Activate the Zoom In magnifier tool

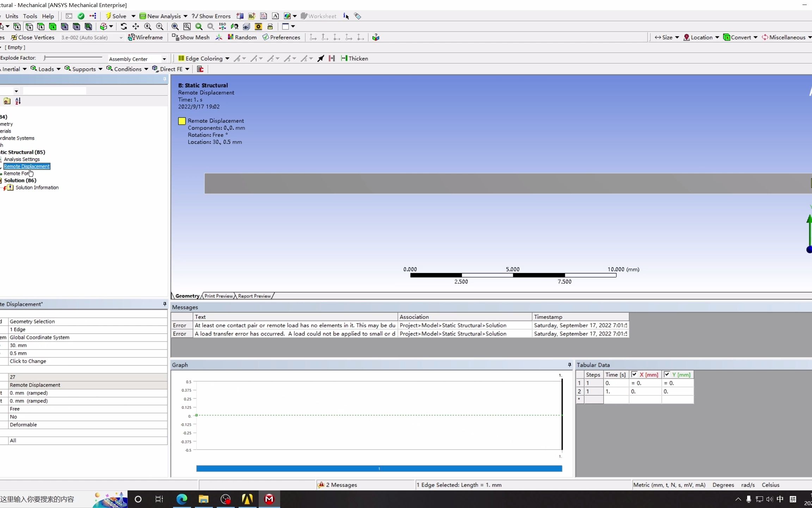click(x=159, y=26)
